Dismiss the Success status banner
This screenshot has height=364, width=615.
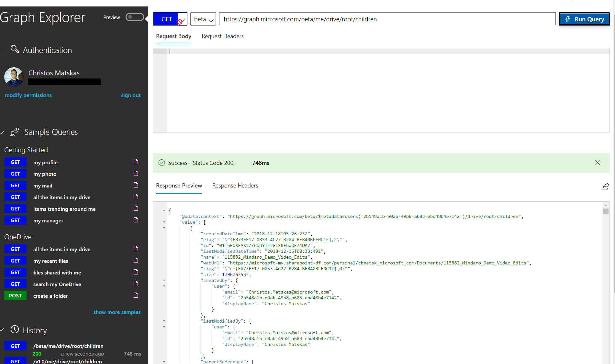point(598,163)
